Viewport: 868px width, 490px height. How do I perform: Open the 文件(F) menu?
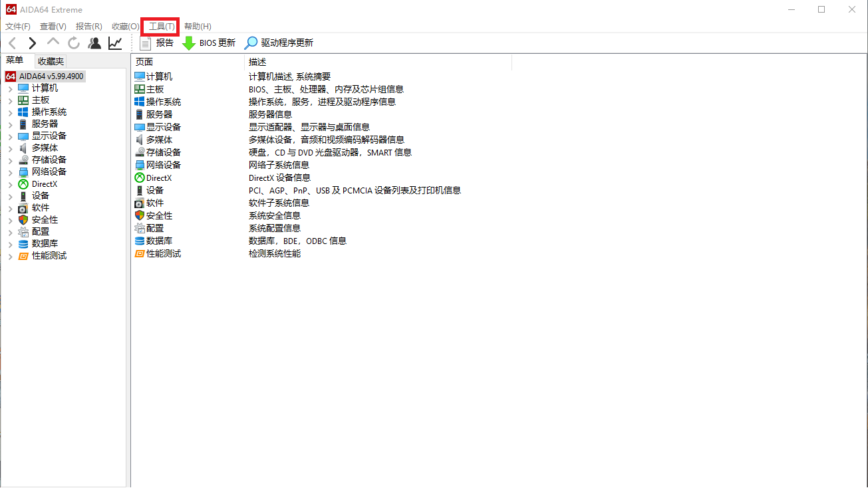tap(18, 27)
